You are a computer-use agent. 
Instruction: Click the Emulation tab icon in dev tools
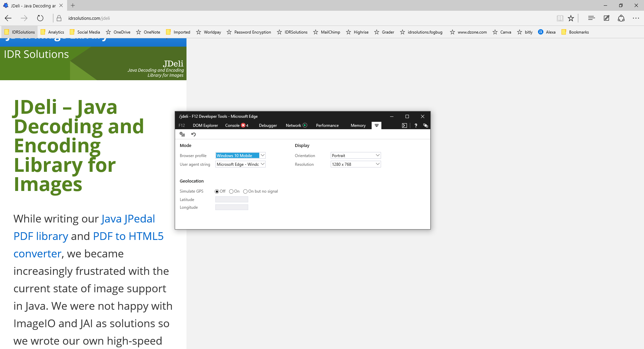point(376,126)
